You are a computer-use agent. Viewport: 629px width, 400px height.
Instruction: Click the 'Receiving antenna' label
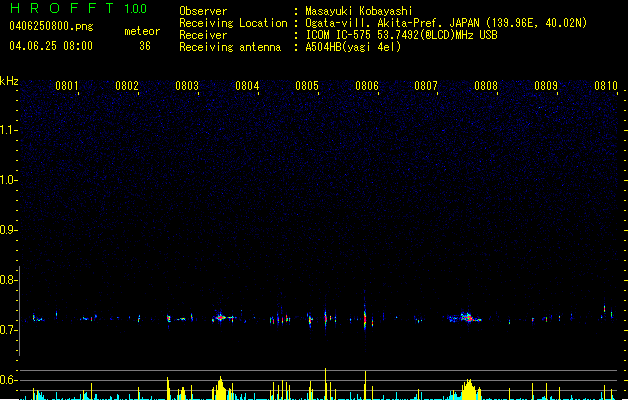coord(230,47)
